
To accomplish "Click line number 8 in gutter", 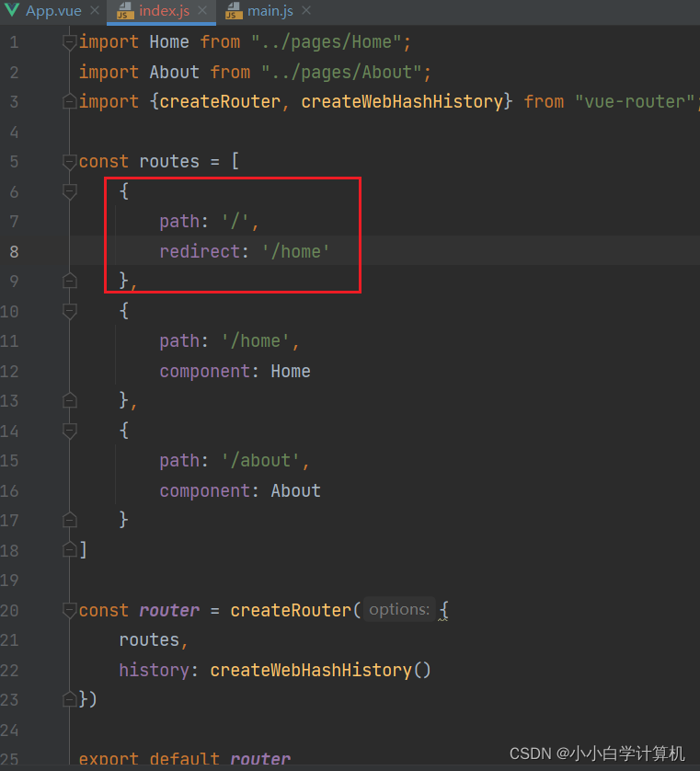I will 14,251.
